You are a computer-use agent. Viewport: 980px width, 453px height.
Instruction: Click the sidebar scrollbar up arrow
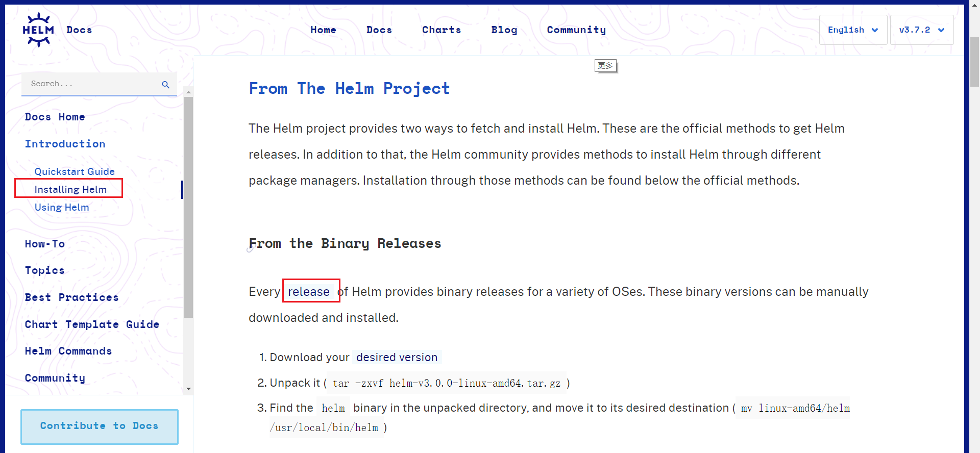(x=189, y=92)
